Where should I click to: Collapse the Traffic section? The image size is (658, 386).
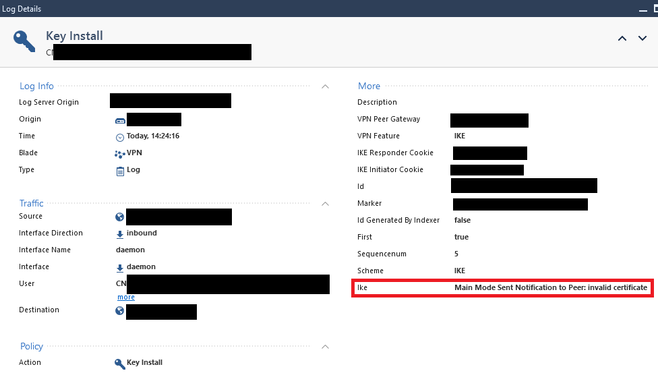click(x=325, y=204)
